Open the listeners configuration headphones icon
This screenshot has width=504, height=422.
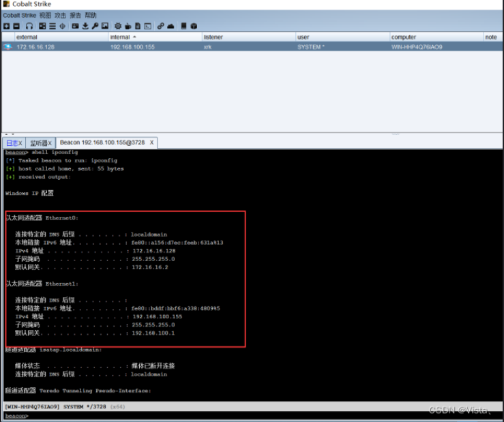click(x=29, y=26)
